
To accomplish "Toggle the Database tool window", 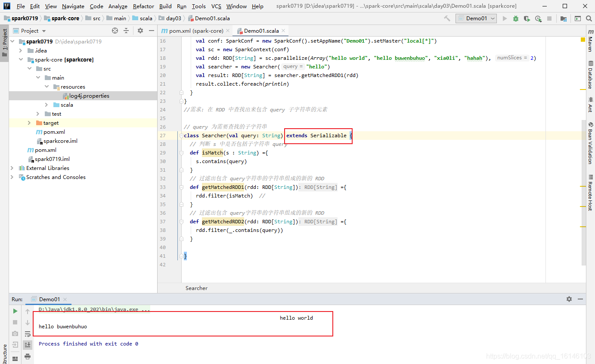I will (x=590, y=74).
